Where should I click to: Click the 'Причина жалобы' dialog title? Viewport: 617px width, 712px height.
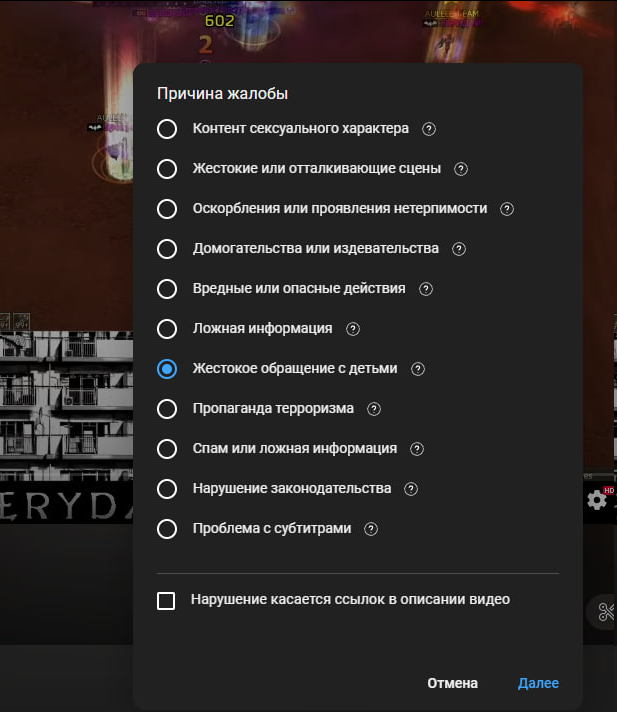click(x=222, y=94)
